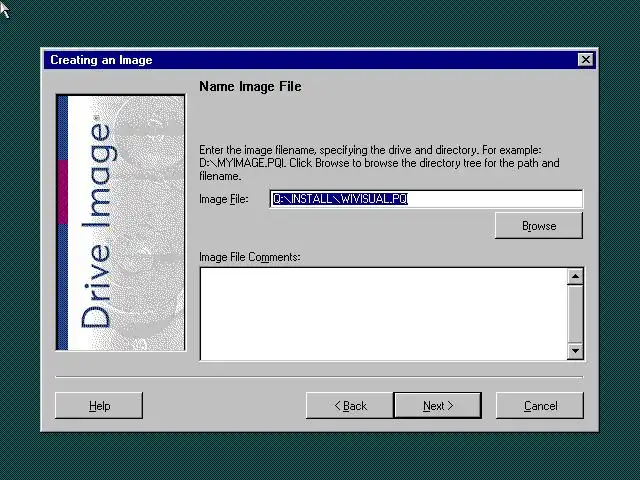Click the Drive Image banner graphic
The image size is (640, 480).
click(x=120, y=222)
